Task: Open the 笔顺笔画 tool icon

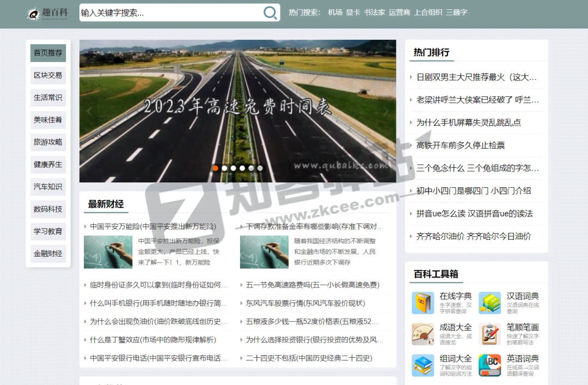Action: pos(489,334)
